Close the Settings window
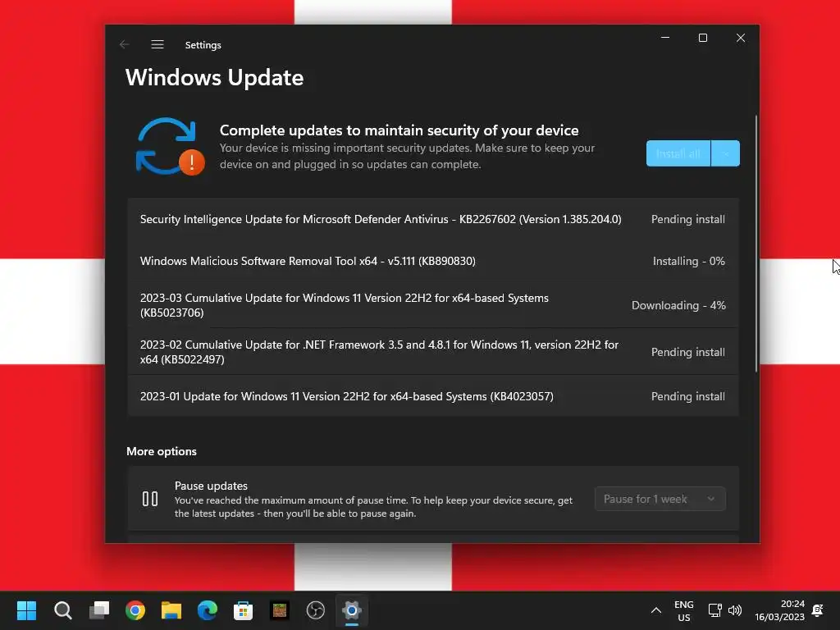This screenshot has height=630, width=840. 741,38
